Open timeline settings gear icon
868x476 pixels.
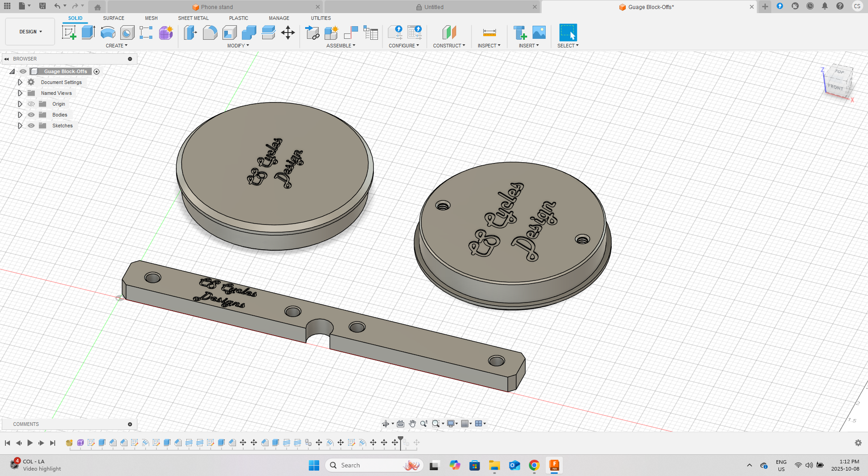(x=858, y=443)
